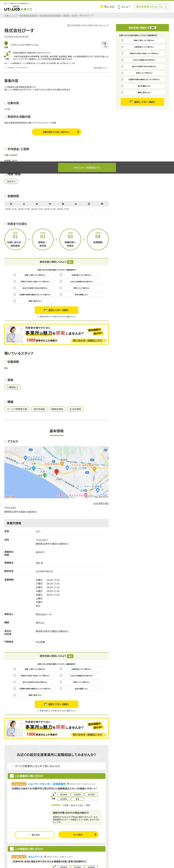Click the location pin beside 静岡県 沼津市 in ジョイワークセンター card
Viewport: 174px width, 868px height.
click(68, 784)
